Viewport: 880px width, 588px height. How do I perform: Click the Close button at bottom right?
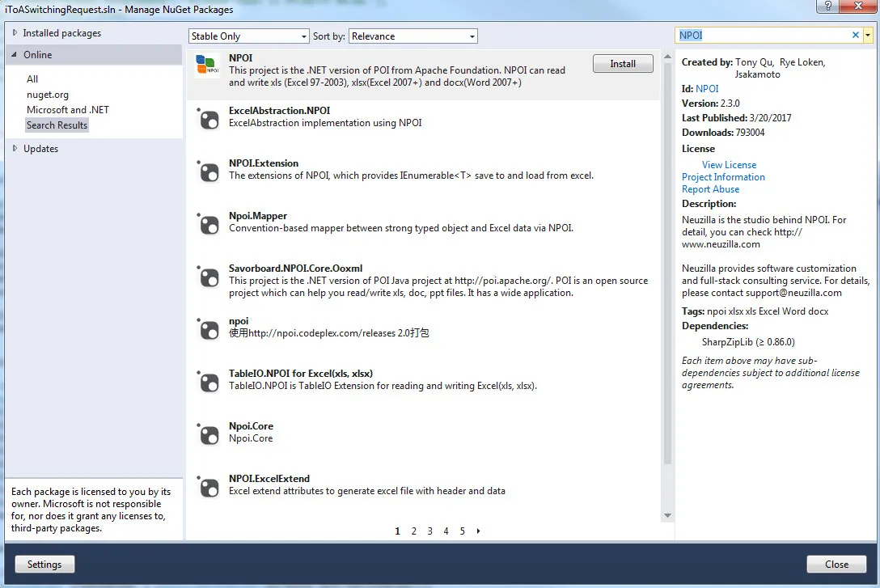836,564
